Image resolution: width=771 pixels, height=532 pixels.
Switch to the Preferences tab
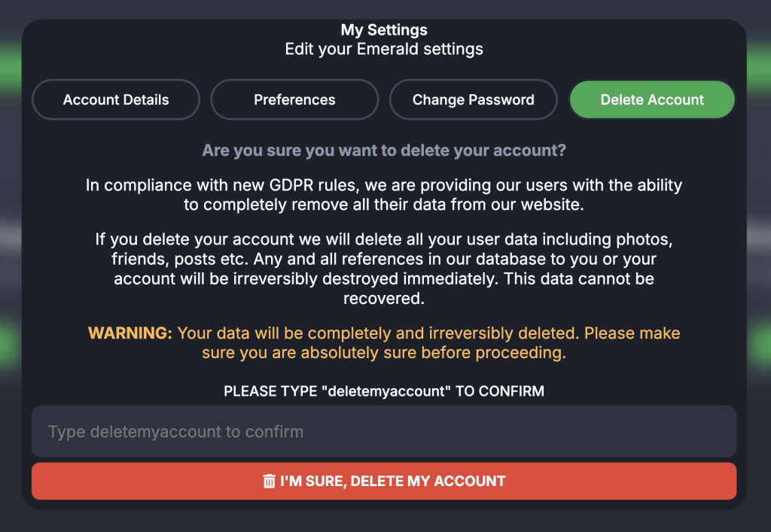point(294,100)
